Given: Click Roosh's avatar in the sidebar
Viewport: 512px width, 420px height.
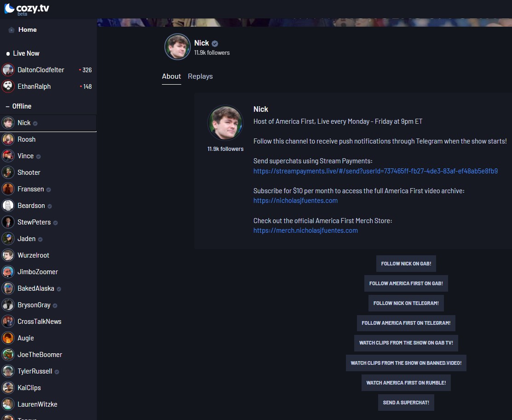Looking at the screenshot, I should pos(8,139).
